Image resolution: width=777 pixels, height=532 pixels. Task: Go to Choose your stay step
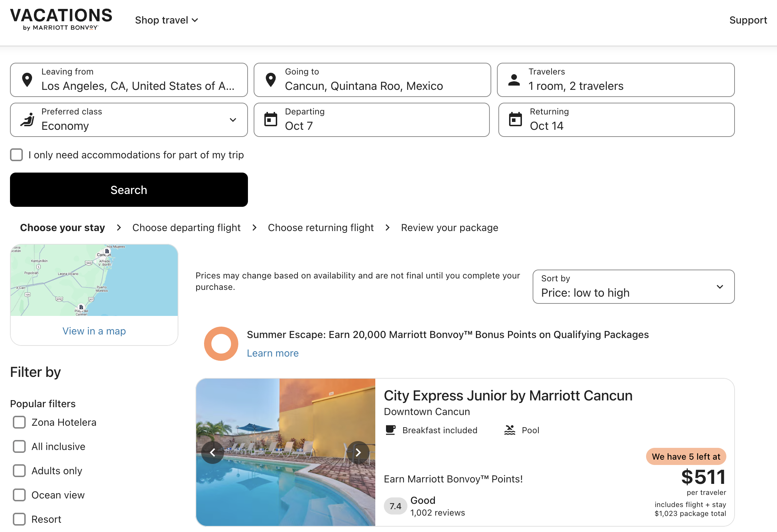pos(62,227)
